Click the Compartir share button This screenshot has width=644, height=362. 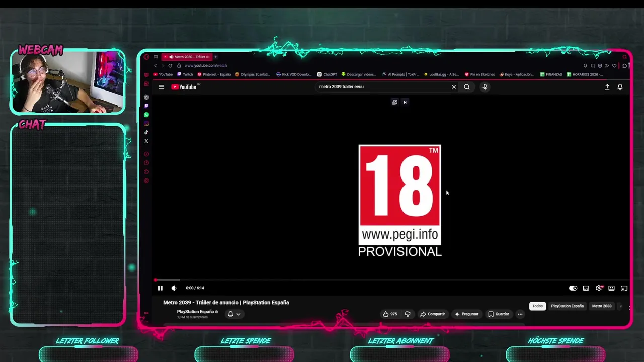[x=433, y=314]
